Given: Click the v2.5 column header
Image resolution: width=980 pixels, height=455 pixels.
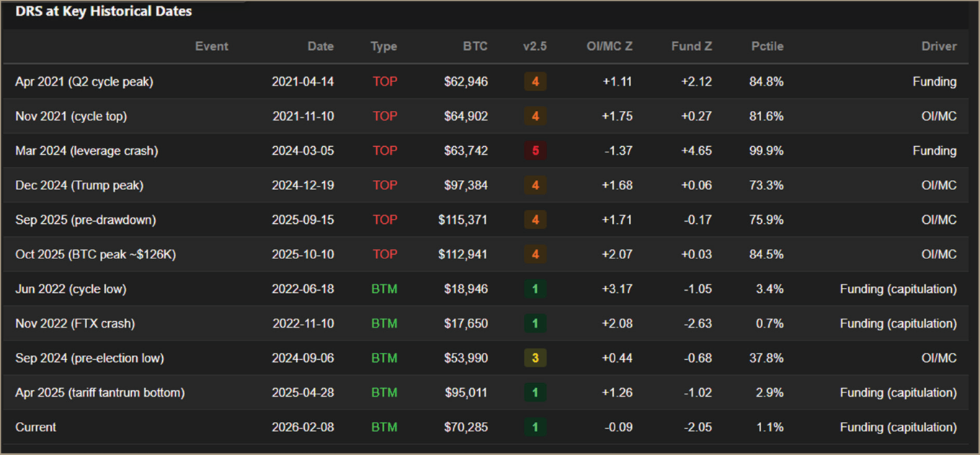Looking at the screenshot, I should [535, 46].
